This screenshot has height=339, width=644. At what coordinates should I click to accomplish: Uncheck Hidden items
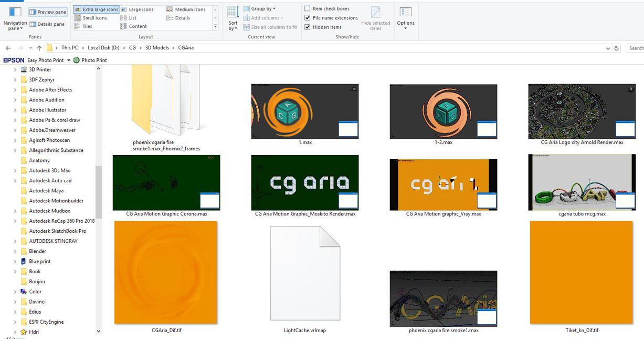[307, 27]
